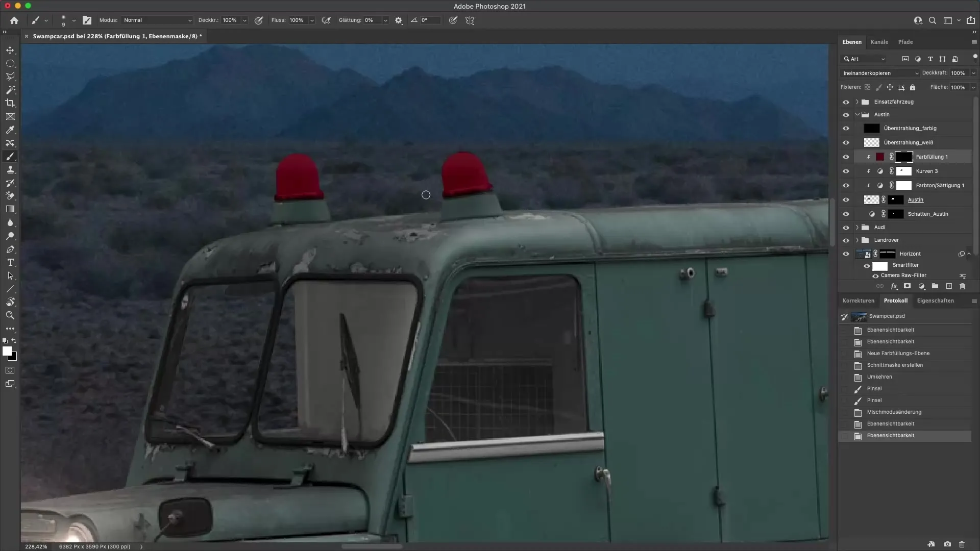The width and height of the screenshot is (980, 551).
Task: Select the Clone Stamp tool
Action: click(x=10, y=170)
